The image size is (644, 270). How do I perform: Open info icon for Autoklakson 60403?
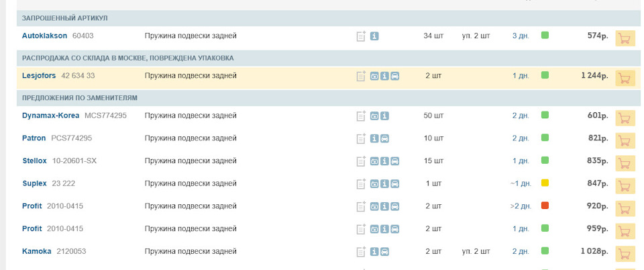click(x=374, y=36)
